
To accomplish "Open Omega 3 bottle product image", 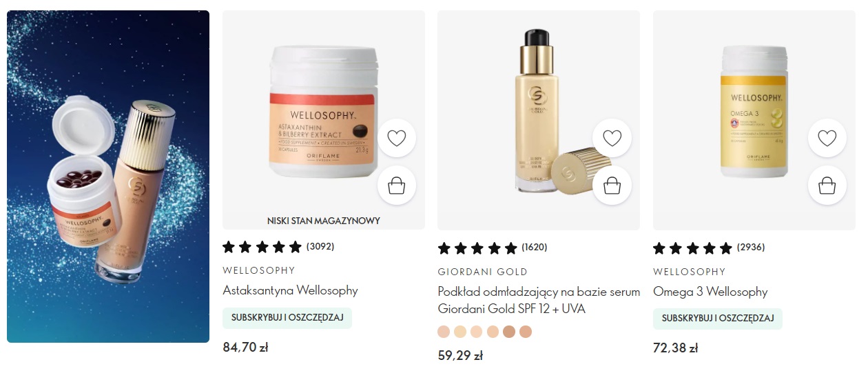I will click(x=754, y=120).
